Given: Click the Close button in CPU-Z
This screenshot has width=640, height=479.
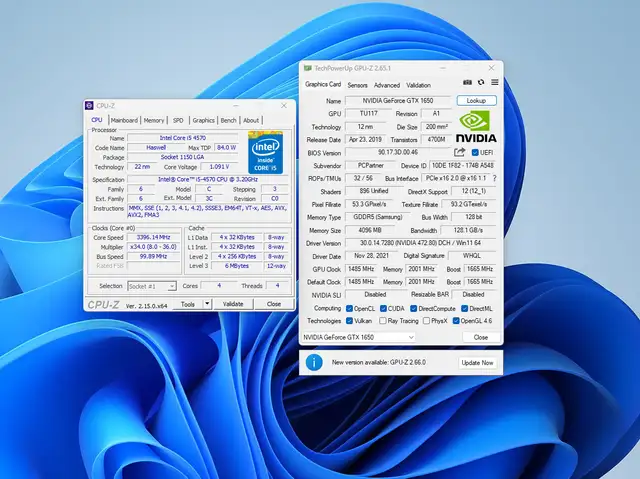Looking at the screenshot, I should [x=273, y=304].
